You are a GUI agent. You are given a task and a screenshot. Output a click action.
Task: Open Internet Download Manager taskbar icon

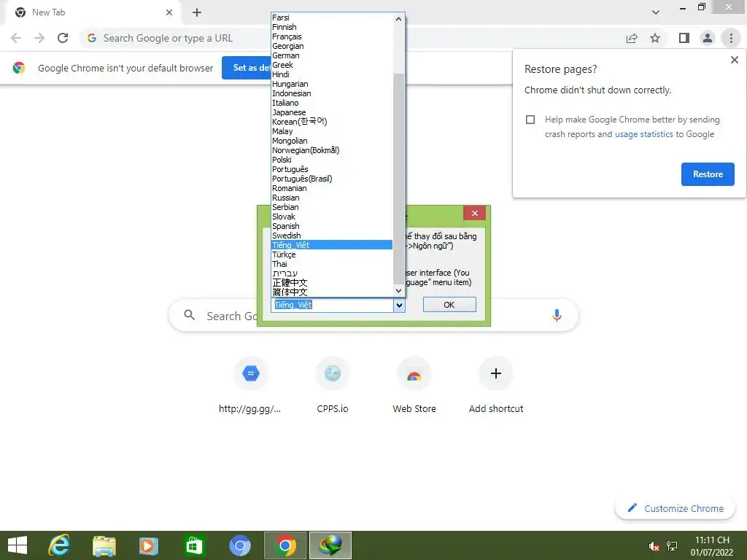coord(330,545)
